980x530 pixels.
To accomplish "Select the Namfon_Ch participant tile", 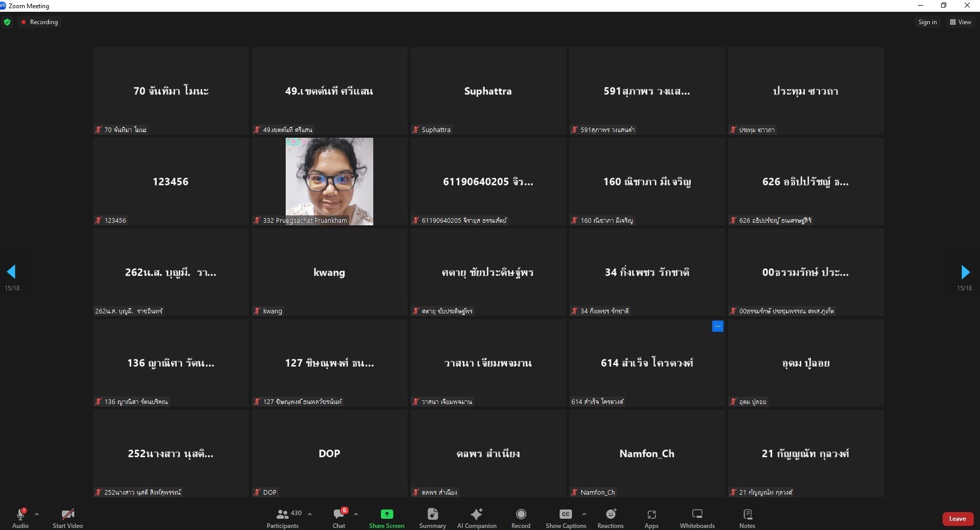I will pyautogui.click(x=647, y=453).
